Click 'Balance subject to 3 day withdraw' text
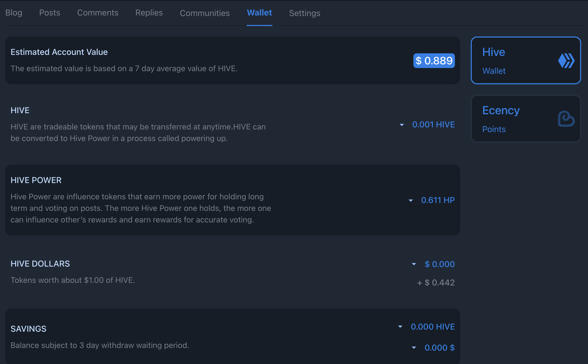 click(x=71, y=345)
